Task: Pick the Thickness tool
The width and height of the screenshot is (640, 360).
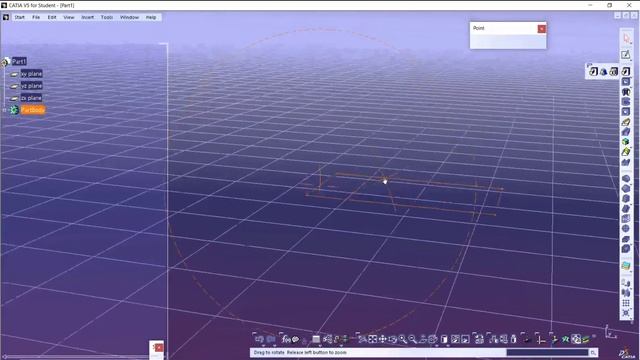Action: 626,219
